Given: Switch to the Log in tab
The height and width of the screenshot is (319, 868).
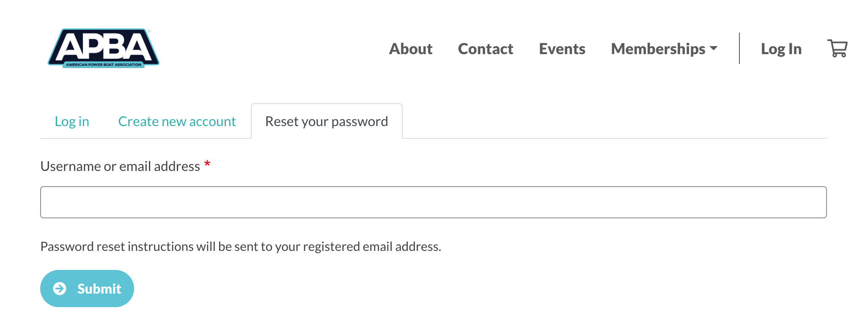Looking at the screenshot, I should [72, 121].
